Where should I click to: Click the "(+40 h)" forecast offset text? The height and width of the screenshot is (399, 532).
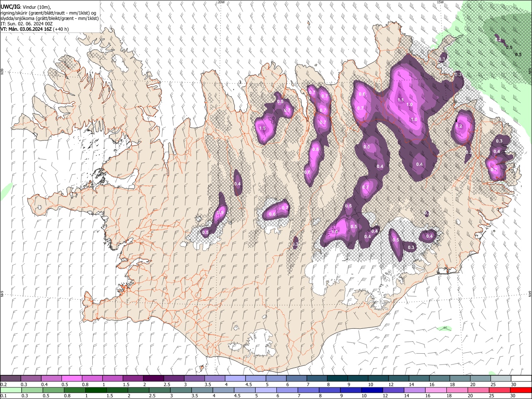pyautogui.click(x=61, y=29)
